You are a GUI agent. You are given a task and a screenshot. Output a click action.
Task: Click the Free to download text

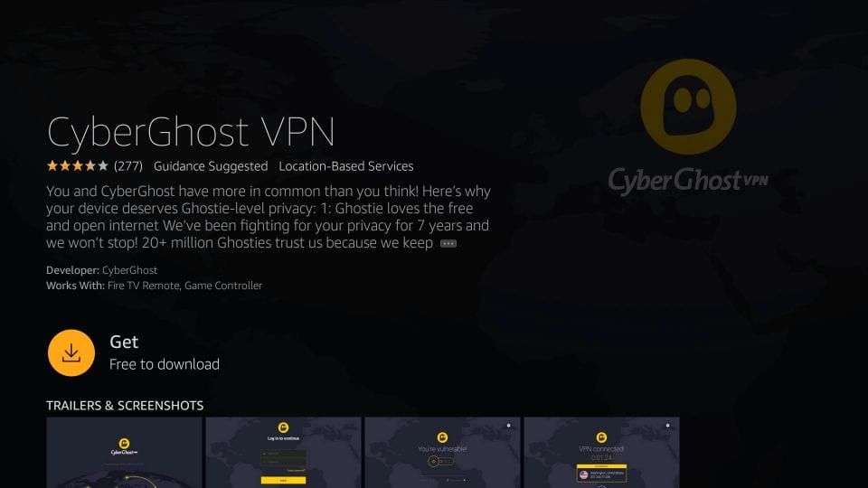[x=165, y=364]
